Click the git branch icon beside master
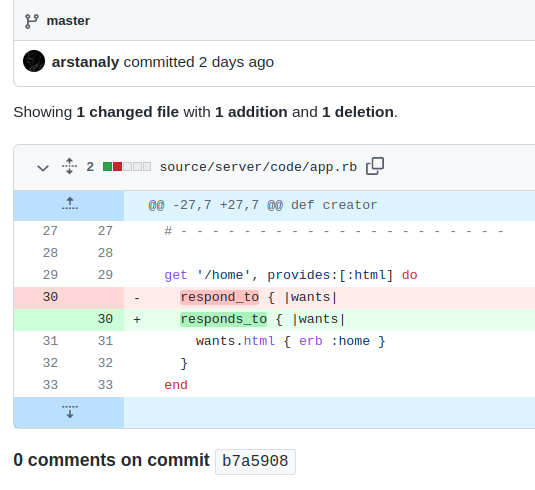This screenshot has height=490, width=535. (x=32, y=21)
